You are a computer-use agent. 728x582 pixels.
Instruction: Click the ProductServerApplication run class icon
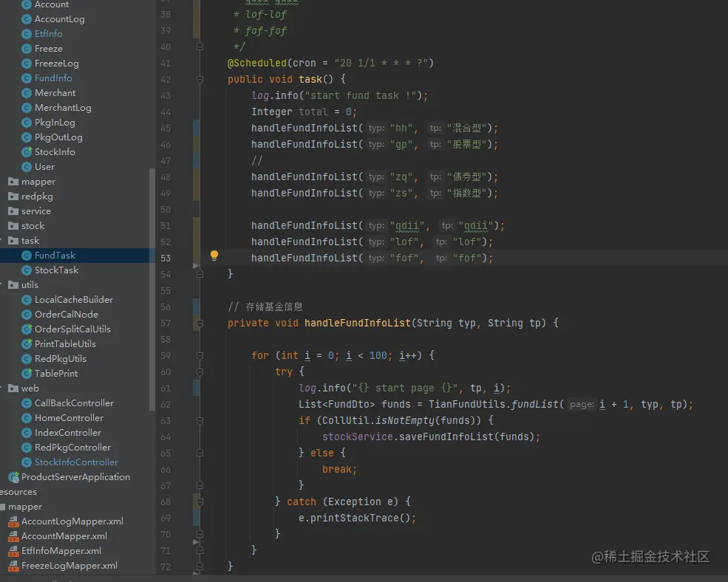coord(14,477)
